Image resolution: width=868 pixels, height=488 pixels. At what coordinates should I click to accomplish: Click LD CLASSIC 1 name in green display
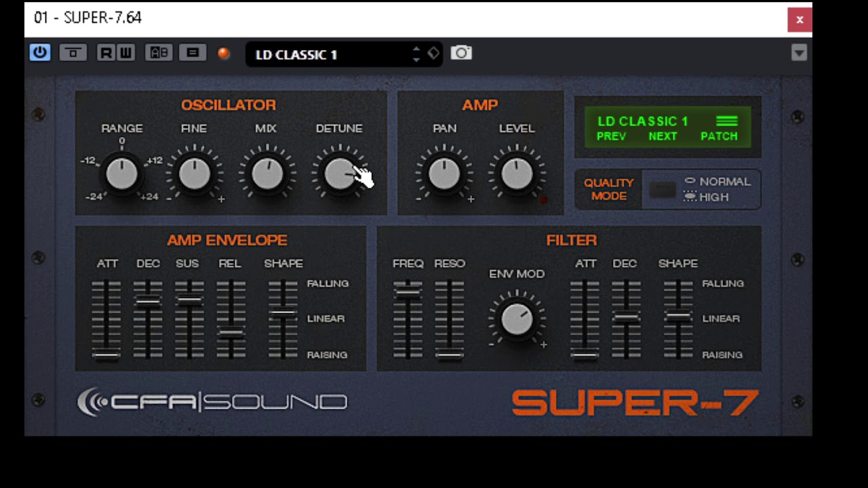coord(643,121)
